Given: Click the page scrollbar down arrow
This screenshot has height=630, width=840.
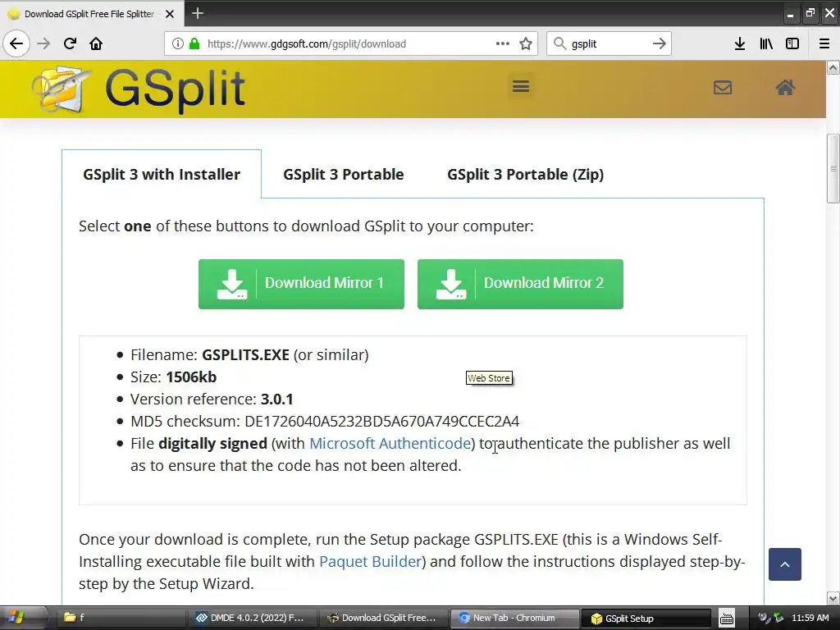Looking at the screenshot, I should click(833, 598).
